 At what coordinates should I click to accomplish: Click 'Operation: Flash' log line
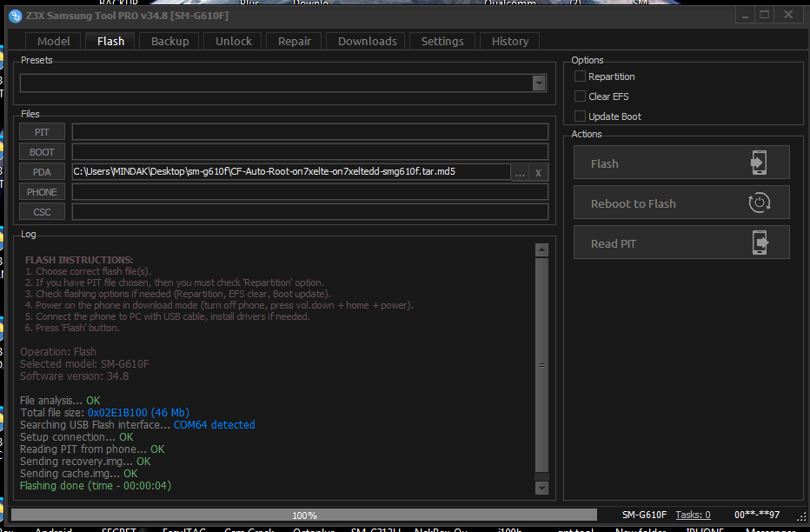58,352
